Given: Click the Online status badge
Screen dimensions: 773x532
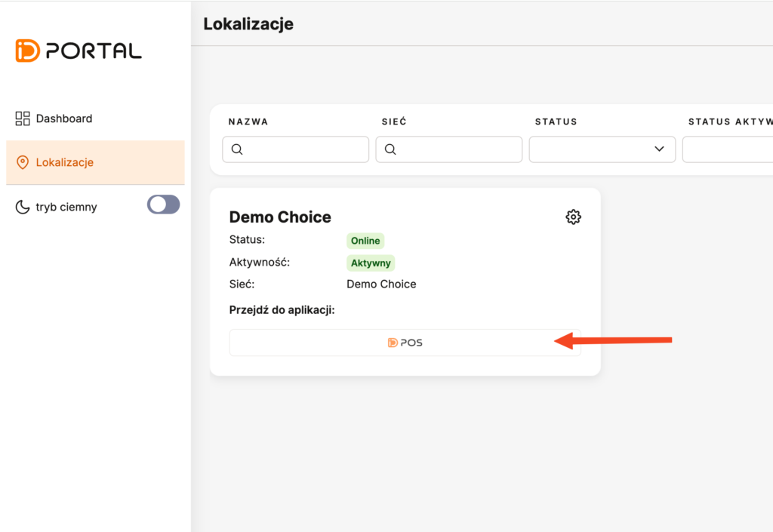Looking at the screenshot, I should (x=365, y=241).
